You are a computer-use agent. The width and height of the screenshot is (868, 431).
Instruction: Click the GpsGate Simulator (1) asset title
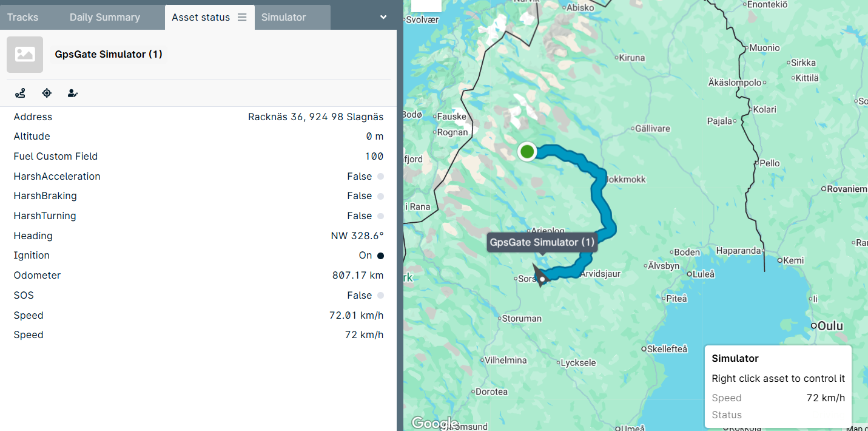point(109,55)
